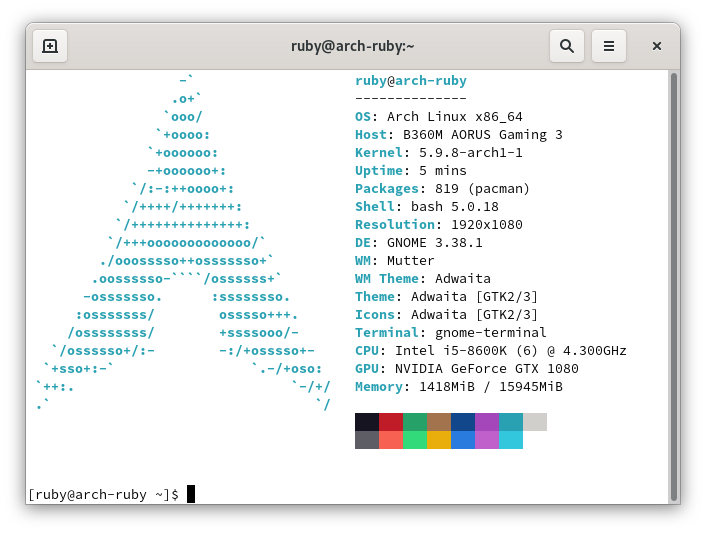Click the Arch Linux ASCII logo
The image size is (706, 533).
(184, 243)
